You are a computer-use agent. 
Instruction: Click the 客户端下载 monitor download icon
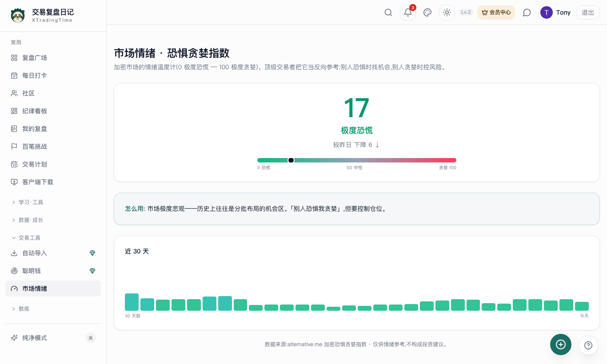coord(14,182)
